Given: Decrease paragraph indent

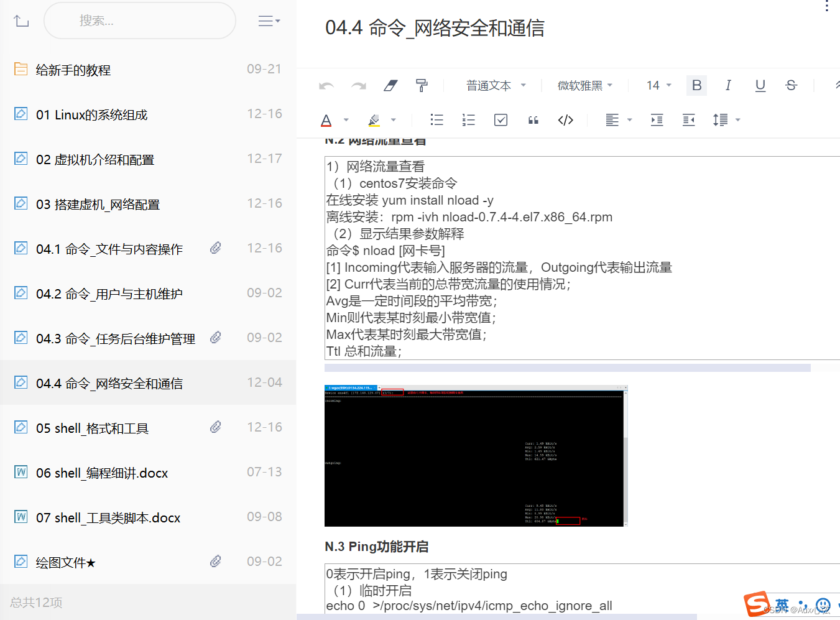Looking at the screenshot, I should click(688, 120).
